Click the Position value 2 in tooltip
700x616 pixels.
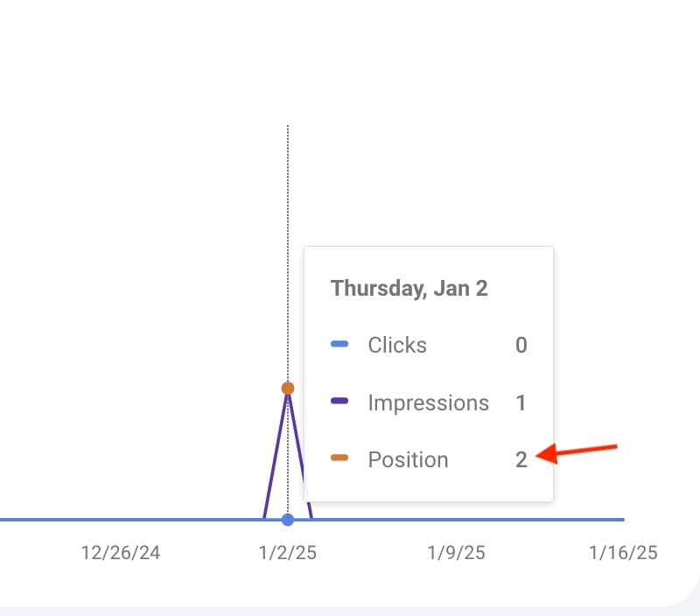tap(521, 459)
